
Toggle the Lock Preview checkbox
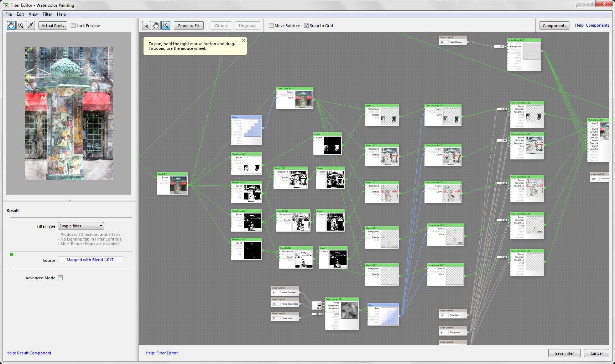(73, 26)
